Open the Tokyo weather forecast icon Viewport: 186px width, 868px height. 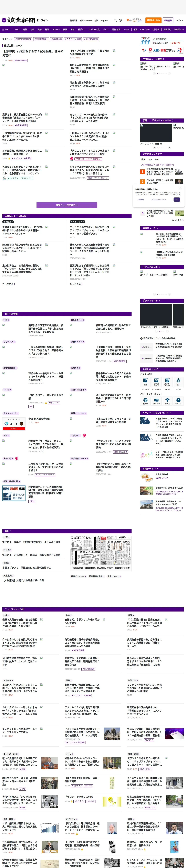129,20
